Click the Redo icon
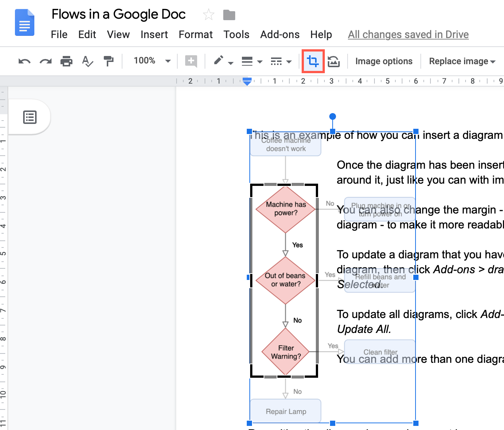The width and height of the screenshot is (504, 430). click(45, 61)
